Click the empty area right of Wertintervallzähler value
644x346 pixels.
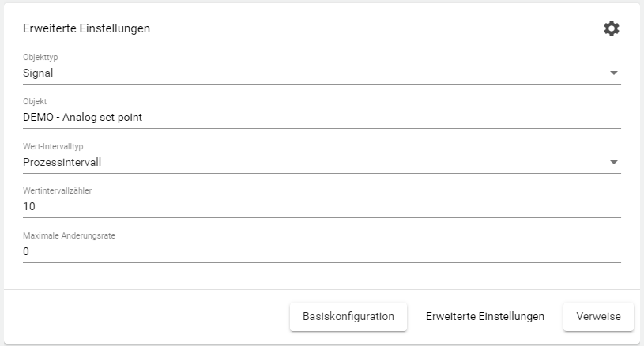316,207
